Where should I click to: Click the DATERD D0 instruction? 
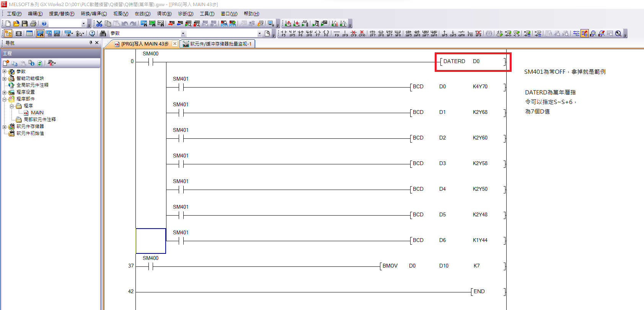pyautogui.click(x=473, y=62)
